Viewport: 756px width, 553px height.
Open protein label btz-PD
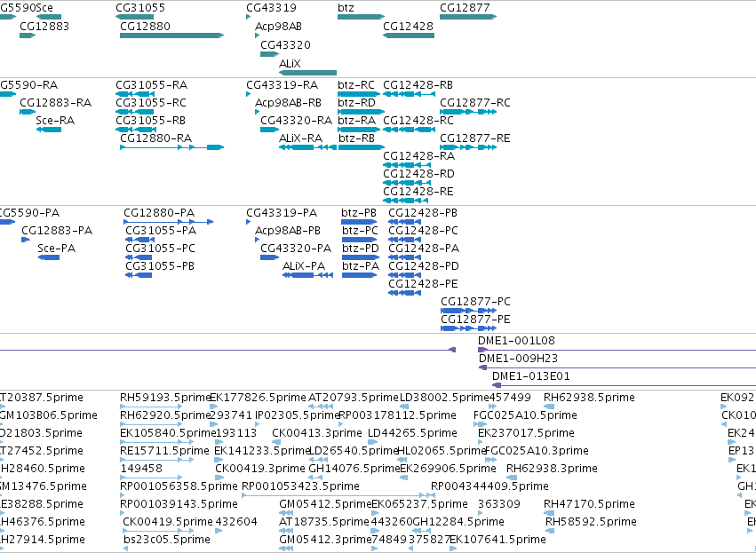(x=361, y=248)
